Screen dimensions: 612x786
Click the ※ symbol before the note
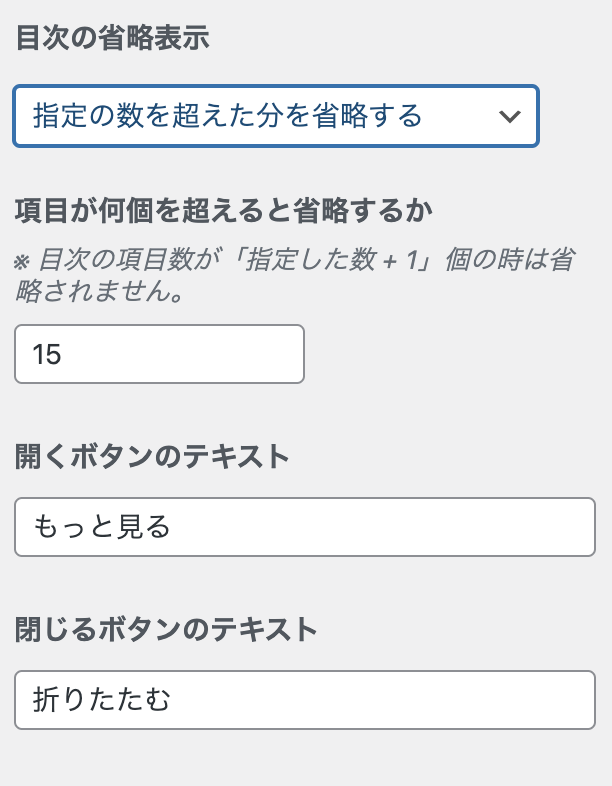pyautogui.click(x=22, y=263)
